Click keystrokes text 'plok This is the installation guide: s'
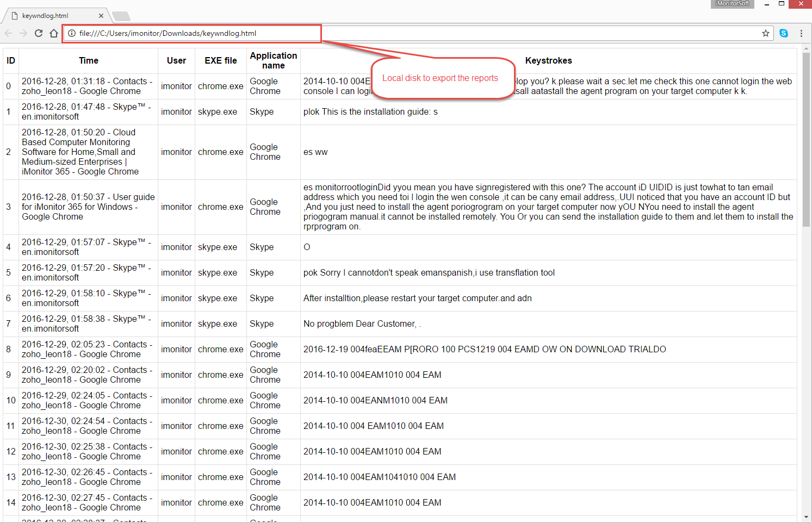This screenshot has width=812, height=523. [370, 111]
